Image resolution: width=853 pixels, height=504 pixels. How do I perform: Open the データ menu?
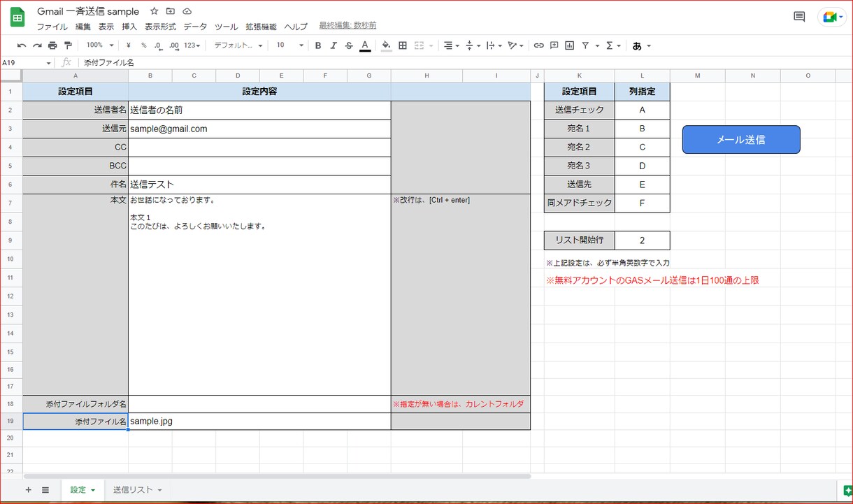(x=195, y=27)
